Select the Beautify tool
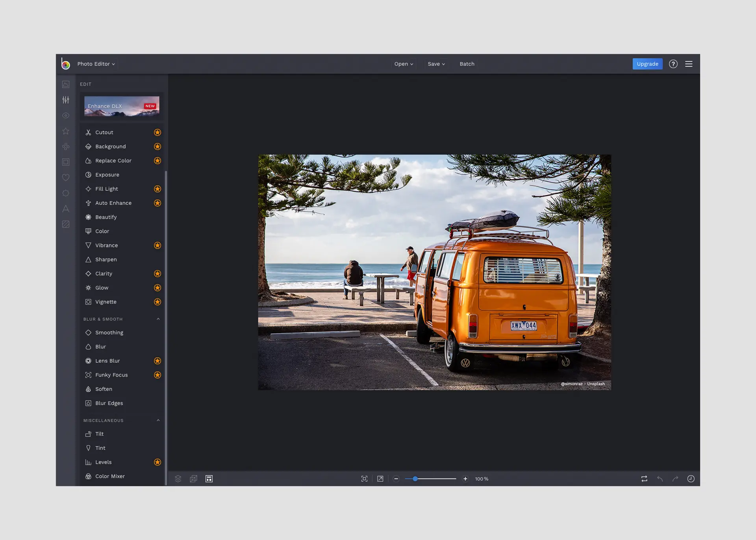The height and width of the screenshot is (540, 756). pyautogui.click(x=122, y=217)
